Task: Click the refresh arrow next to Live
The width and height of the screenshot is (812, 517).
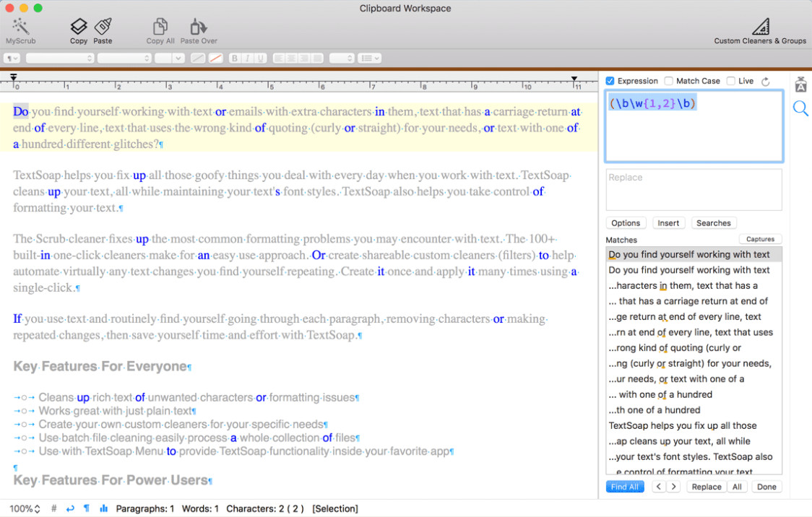Action: point(765,82)
